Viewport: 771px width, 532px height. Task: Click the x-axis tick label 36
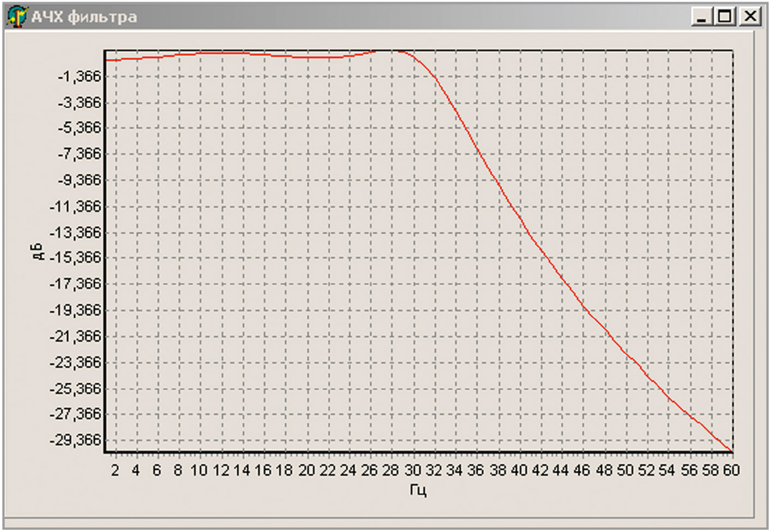tap(475, 470)
